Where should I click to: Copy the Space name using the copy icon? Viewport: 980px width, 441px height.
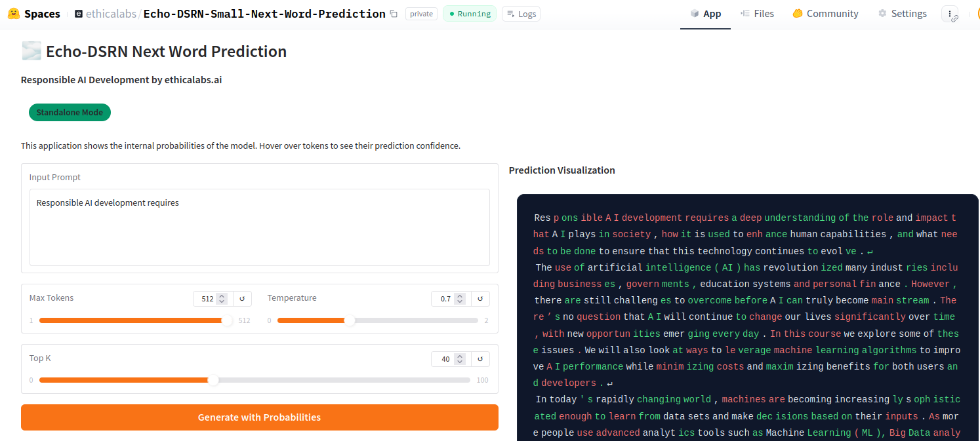(394, 14)
